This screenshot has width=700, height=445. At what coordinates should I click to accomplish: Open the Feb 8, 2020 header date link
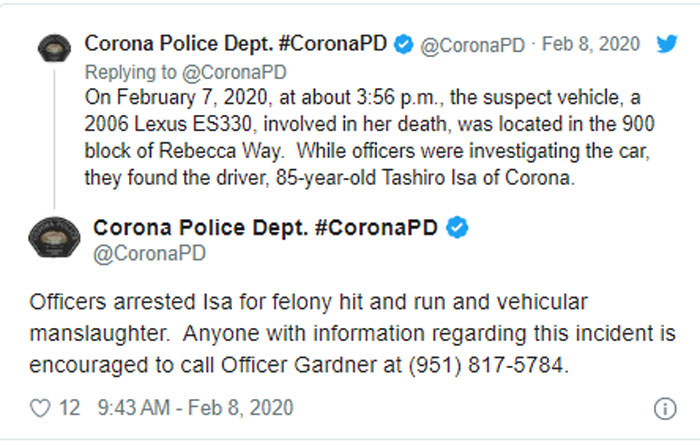click(x=591, y=44)
